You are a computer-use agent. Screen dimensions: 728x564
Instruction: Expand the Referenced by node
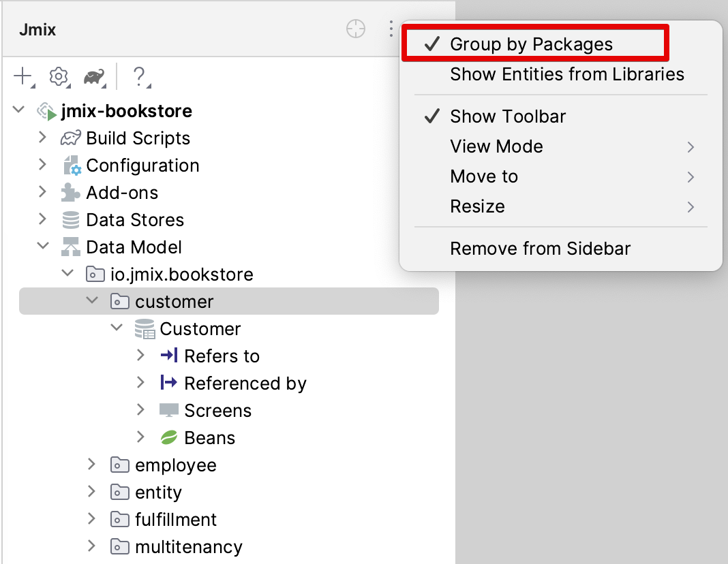[140, 382]
